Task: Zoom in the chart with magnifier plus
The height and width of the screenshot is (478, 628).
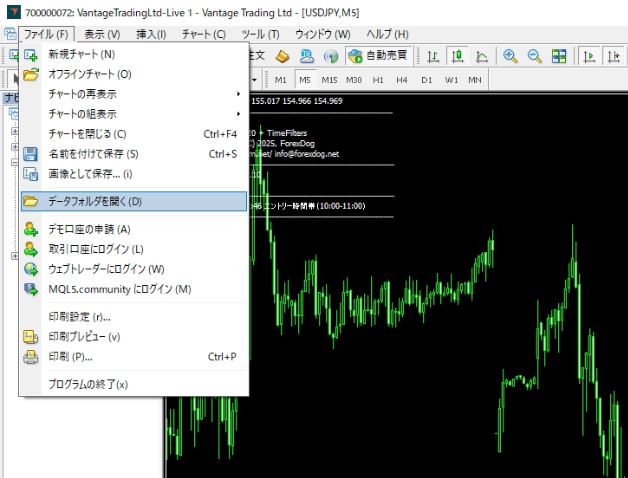Action: point(510,56)
